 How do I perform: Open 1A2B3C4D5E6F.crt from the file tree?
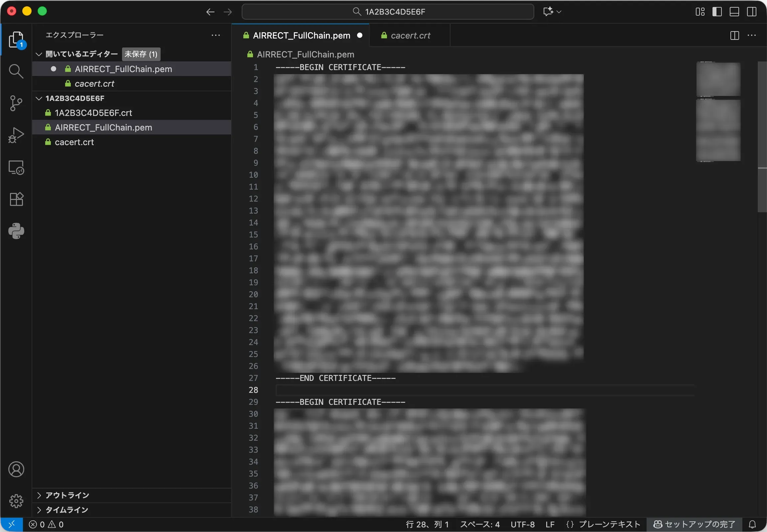coord(93,113)
